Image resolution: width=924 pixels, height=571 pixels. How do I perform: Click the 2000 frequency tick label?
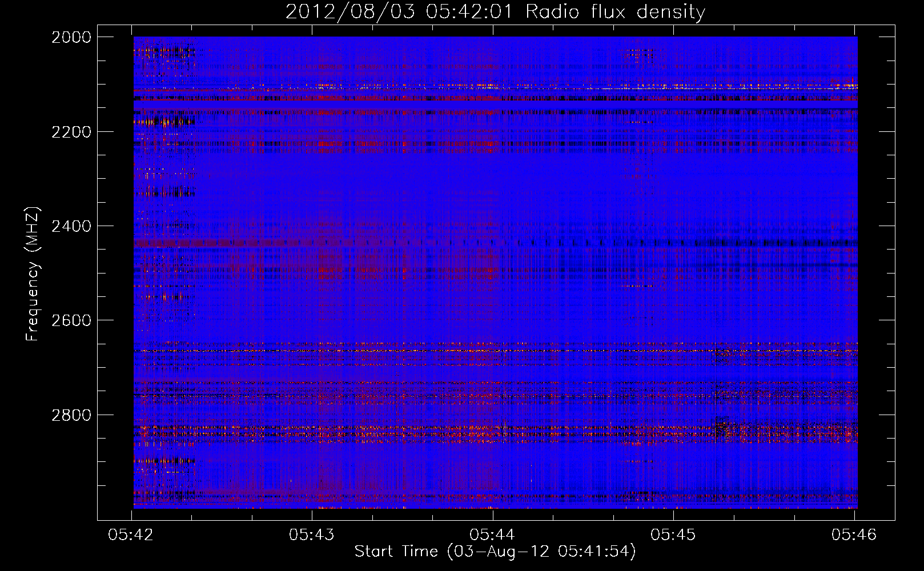coord(71,37)
